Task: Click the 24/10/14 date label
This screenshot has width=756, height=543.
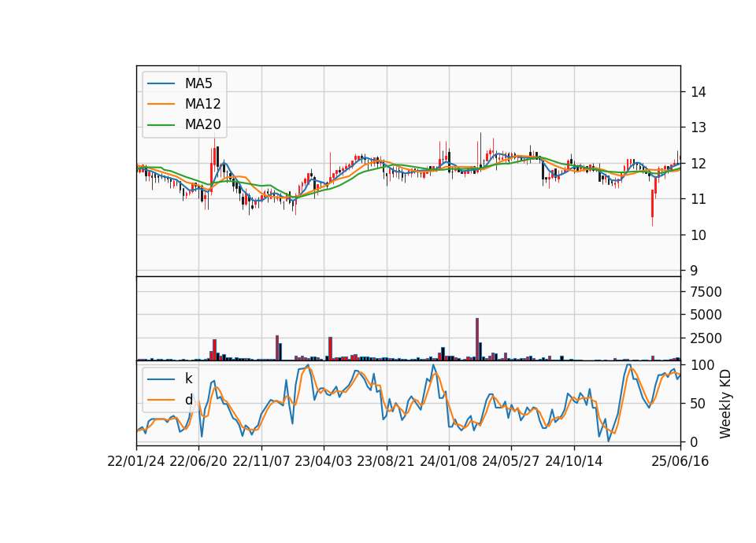Action: coord(574,462)
